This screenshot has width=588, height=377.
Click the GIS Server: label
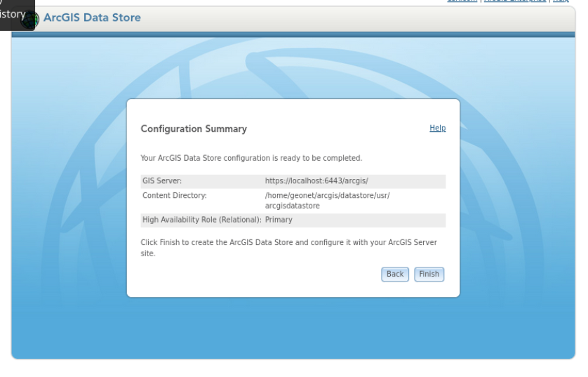click(x=162, y=181)
